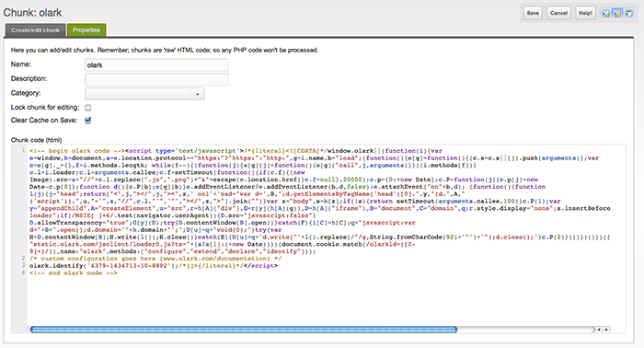The image size is (644, 348).
Task: Click the code line olark.identify('4379-1434713-10-8892')
Action: (154, 266)
